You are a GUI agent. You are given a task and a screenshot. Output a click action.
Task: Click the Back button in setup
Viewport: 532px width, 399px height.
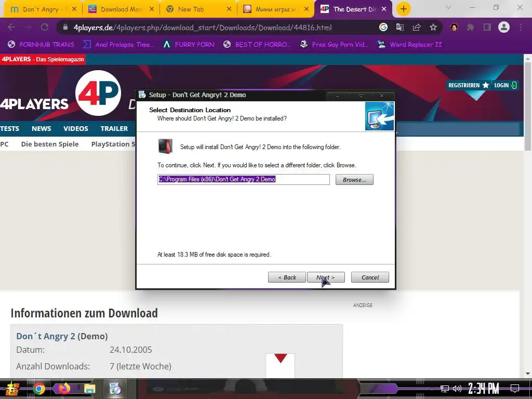pos(287,277)
